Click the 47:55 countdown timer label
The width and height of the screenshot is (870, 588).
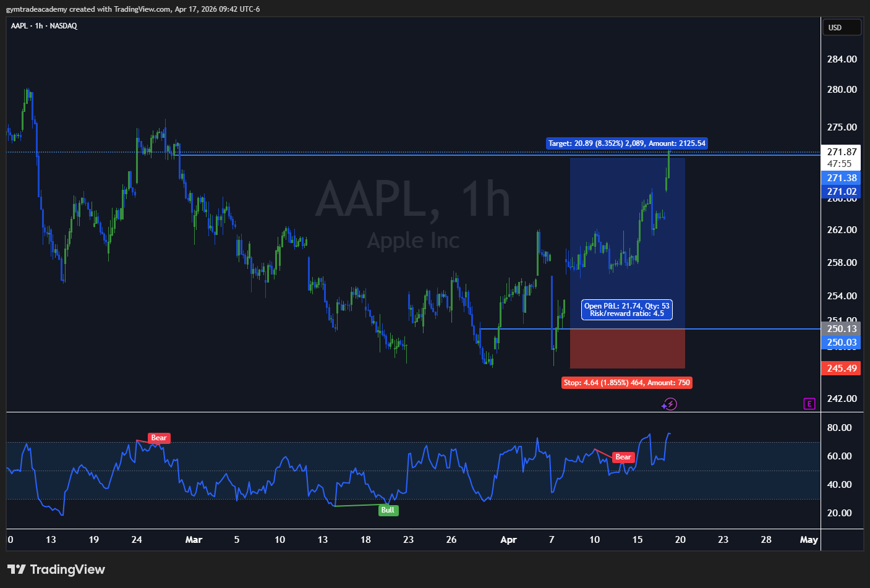(x=840, y=164)
